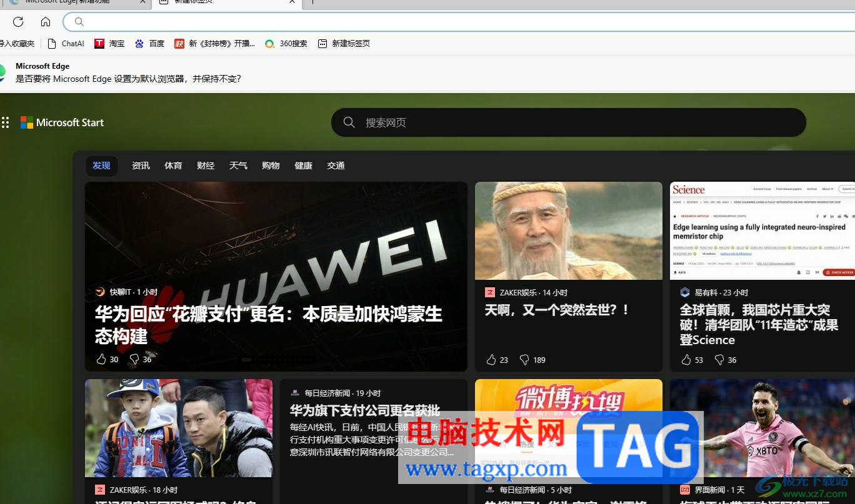Click source text 易有料 · 23 小时
Viewport: 855px width, 504px height.
[722, 292]
